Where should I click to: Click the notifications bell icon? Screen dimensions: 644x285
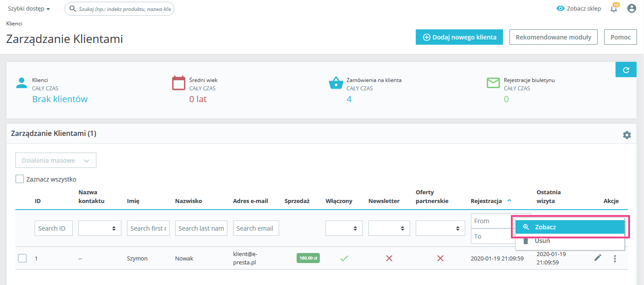pyautogui.click(x=613, y=9)
